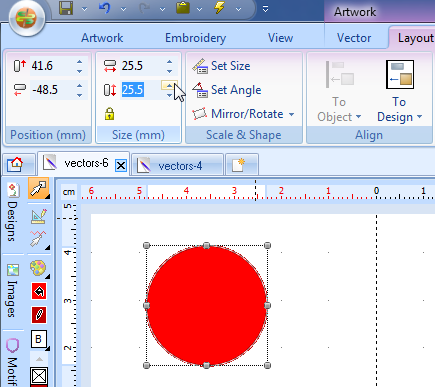Screen dimensions: 435x387
Task: Open the Images side panel
Action: pyautogui.click(x=13, y=292)
